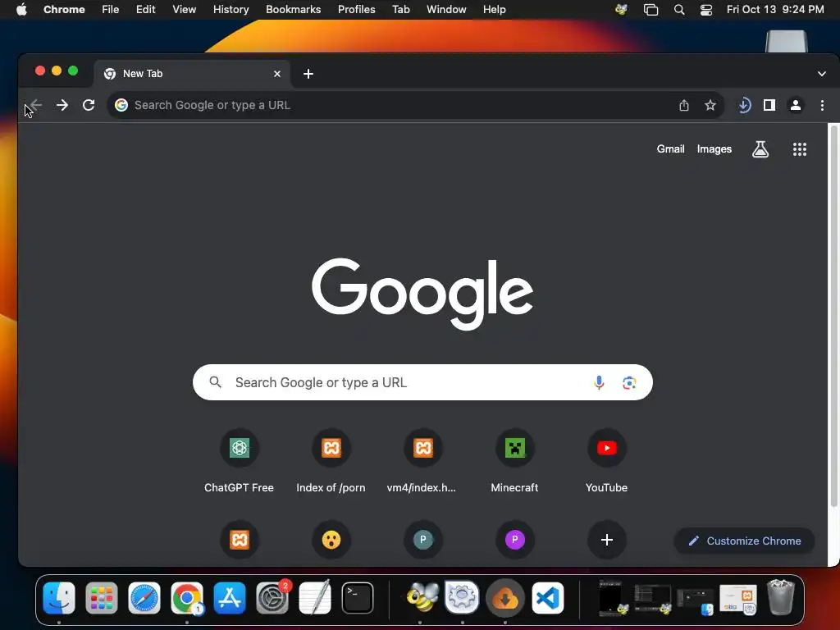Toggle the side panel icon
840x630 pixels.
[x=769, y=106]
